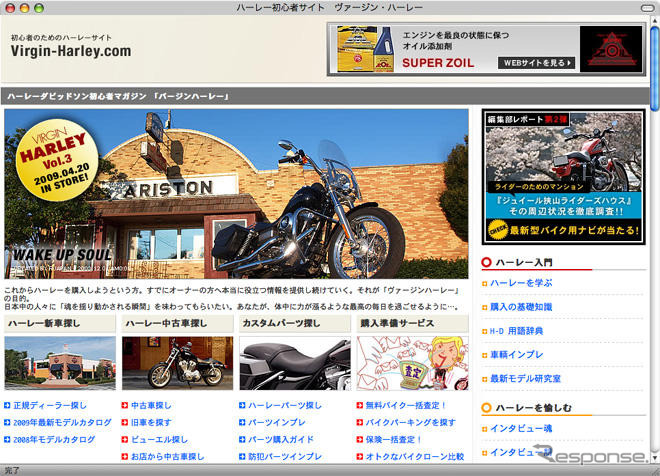660x476 pixels.
Task: Click the scrollbar up arrow
Action: 654,20
